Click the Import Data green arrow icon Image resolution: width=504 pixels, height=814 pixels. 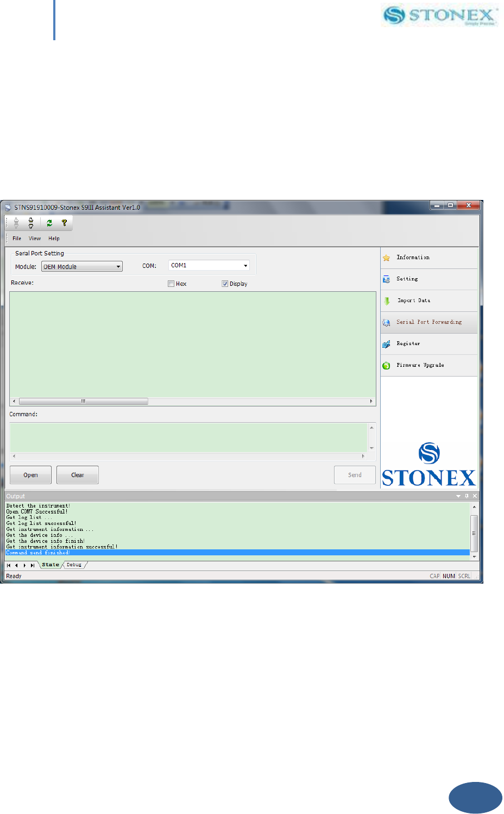coord(387,300)
